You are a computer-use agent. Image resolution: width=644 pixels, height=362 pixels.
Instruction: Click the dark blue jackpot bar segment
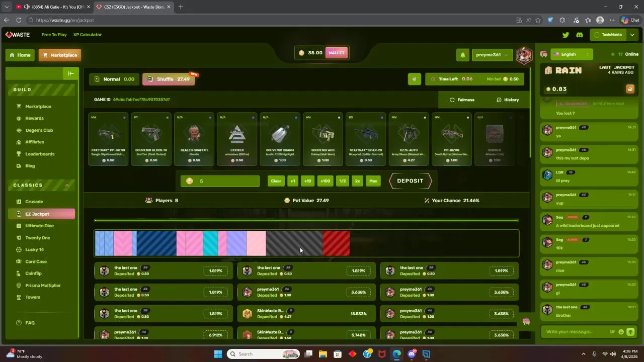pos(156,243)
